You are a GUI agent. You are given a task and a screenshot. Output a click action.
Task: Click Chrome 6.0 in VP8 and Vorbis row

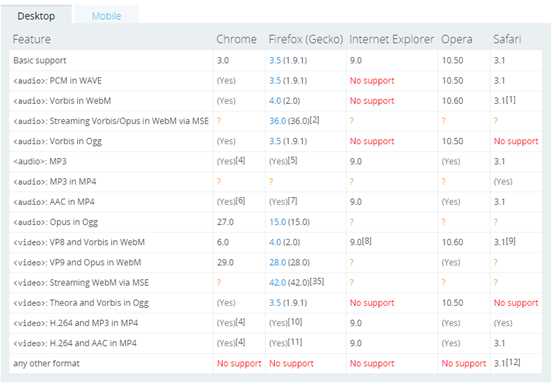(223, 242)
